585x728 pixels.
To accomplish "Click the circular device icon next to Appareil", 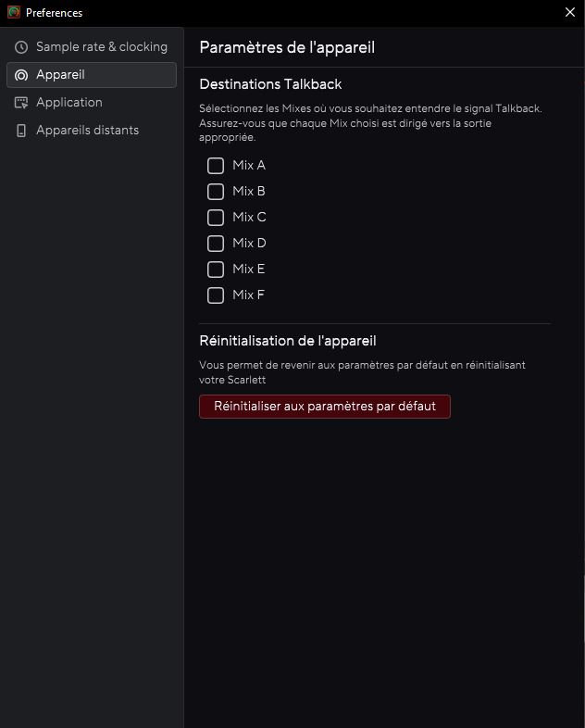I will [x=21, y=75].
